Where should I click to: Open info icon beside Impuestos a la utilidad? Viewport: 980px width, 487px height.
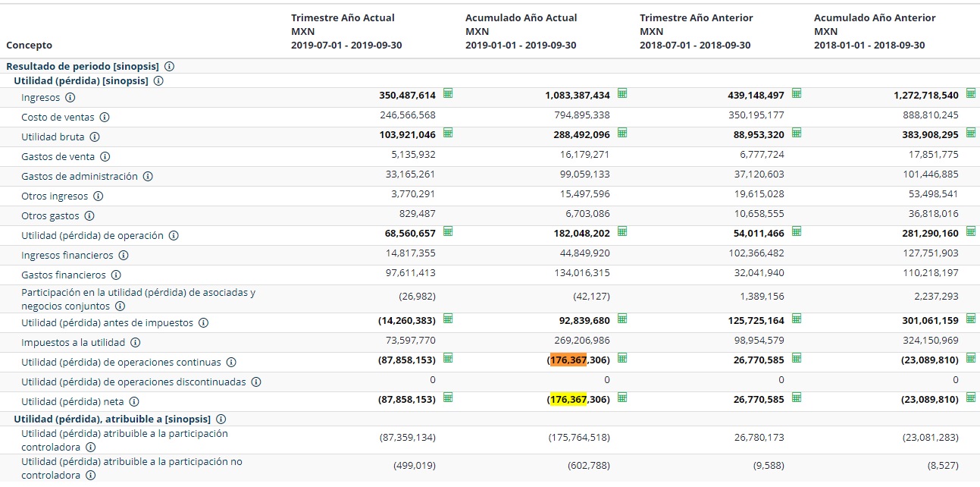pyautogui.click(x=135, y=343)
